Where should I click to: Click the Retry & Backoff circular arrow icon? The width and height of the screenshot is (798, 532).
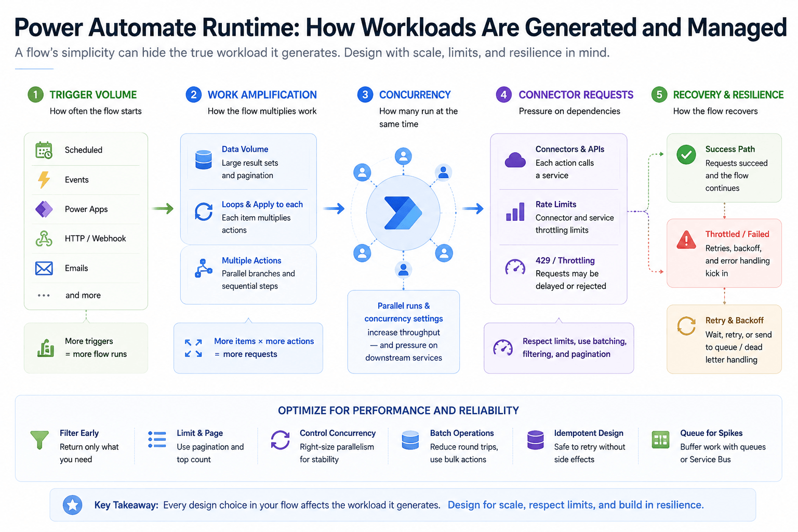(x=686, y=326)
